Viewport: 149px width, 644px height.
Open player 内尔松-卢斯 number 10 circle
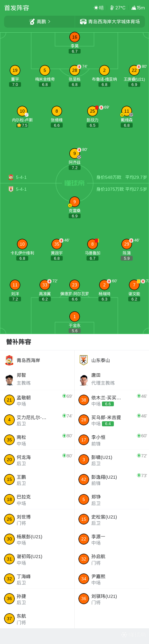pos(22,111)
